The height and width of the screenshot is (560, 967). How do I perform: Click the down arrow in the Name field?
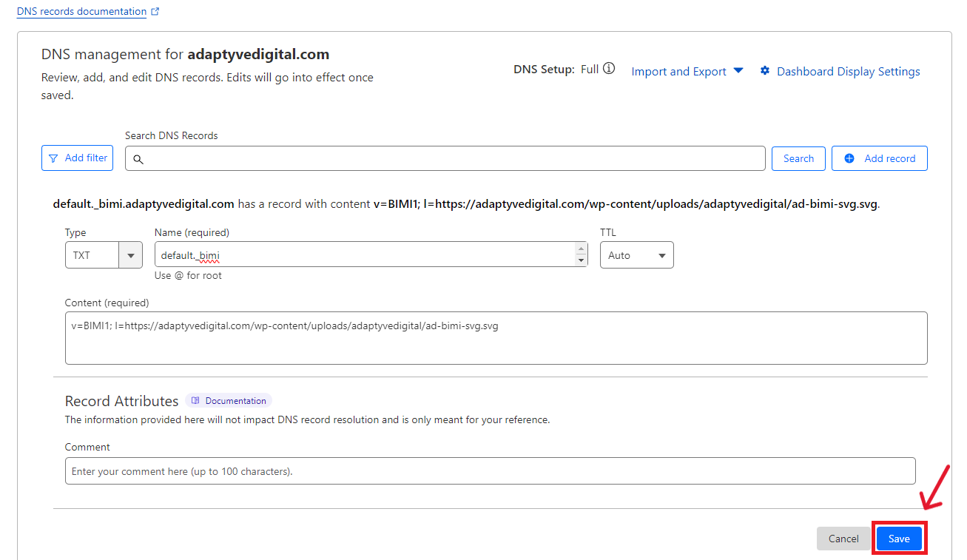581,260
